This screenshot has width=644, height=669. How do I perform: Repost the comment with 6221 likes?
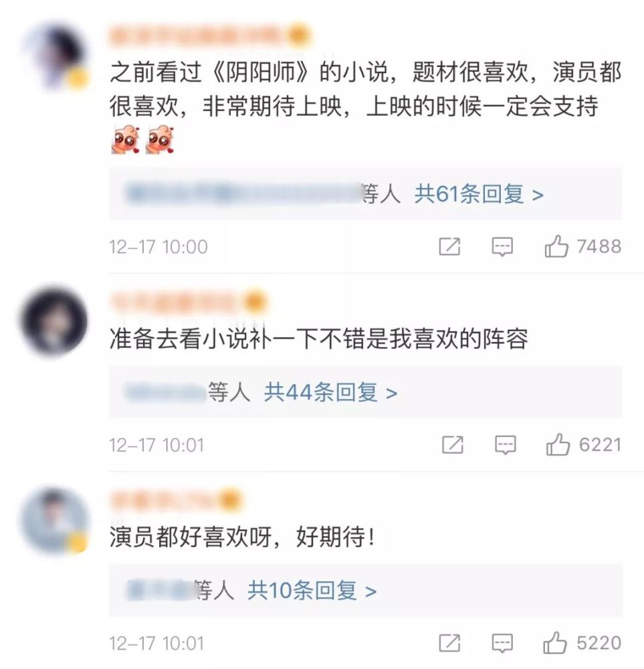tap(453, 445)
